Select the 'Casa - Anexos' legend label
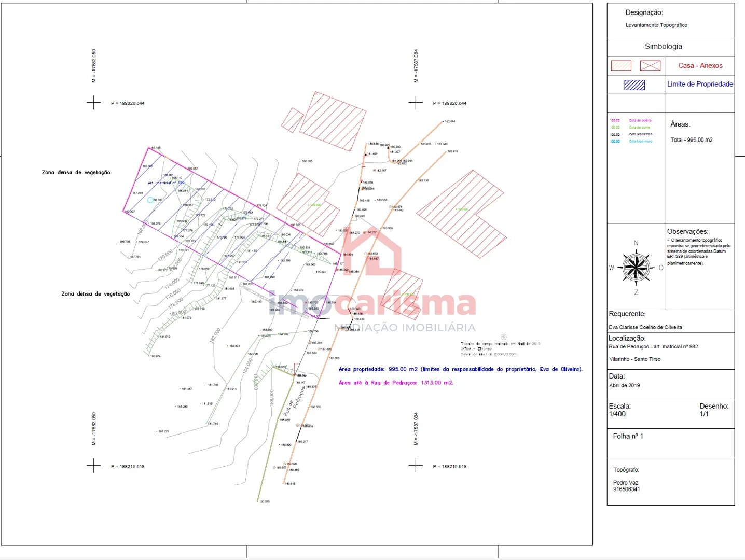Image resolution: width=745 pixels, height=560 pixels. [x=700, y=66]
